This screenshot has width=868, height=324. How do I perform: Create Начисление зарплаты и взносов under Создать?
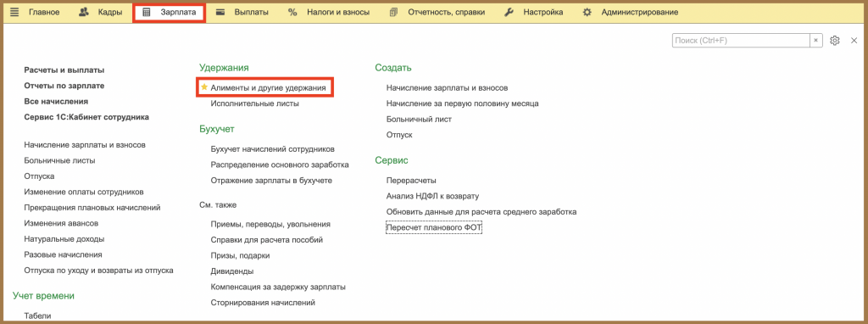point(448,87)
